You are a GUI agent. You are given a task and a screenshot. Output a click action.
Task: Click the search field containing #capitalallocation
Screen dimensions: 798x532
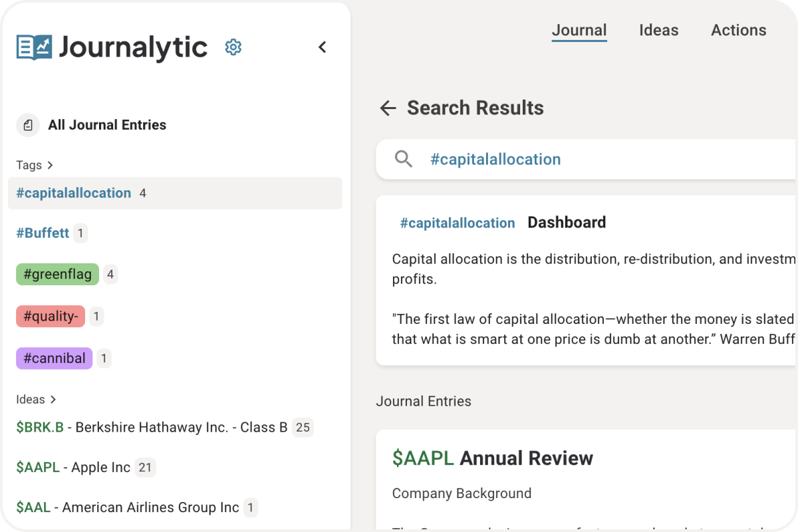(587, 159)
